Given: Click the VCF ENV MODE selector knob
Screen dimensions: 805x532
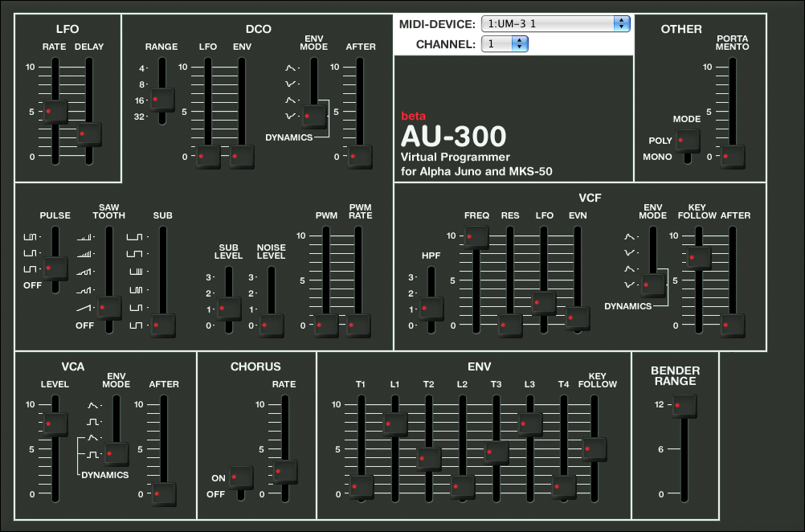Looking at the screenshot, I should [x=653, y=285].
